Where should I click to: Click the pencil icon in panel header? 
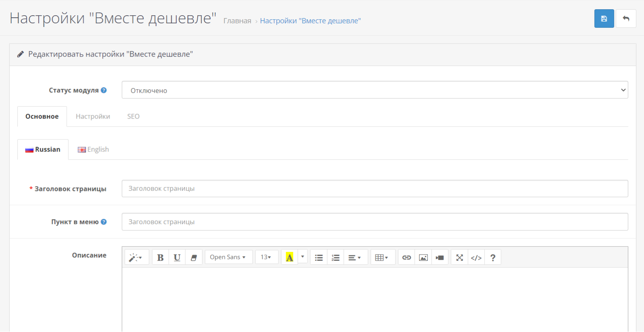pyautogui.click(x=21, y=54)
